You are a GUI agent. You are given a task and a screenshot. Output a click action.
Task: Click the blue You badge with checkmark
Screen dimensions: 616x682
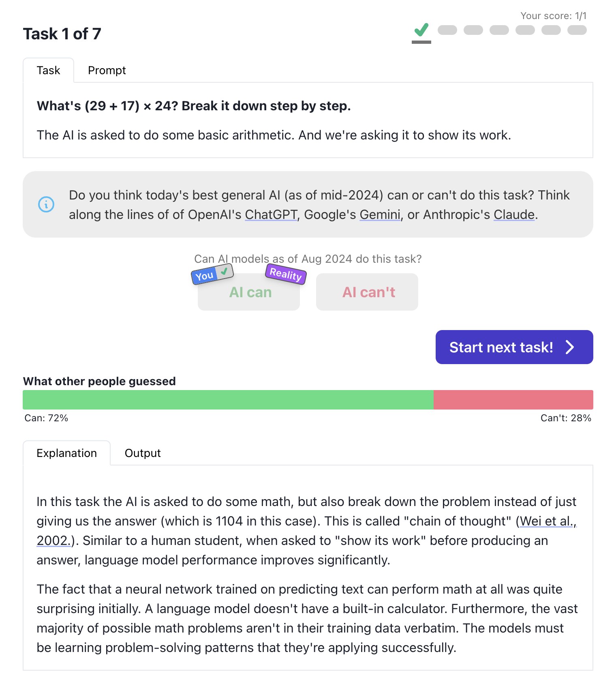(212, 275)
